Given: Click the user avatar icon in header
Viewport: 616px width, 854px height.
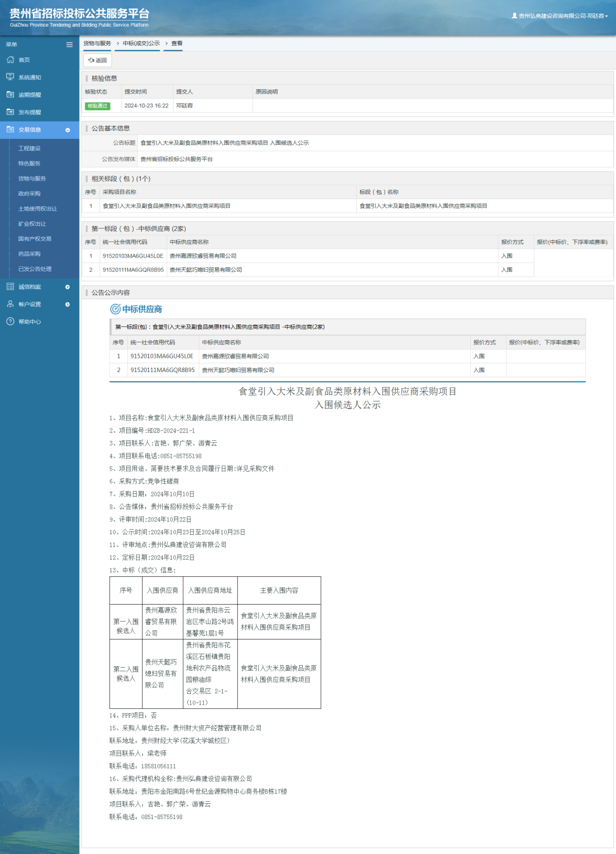Looking at the screenshot, I should [514, 16].
